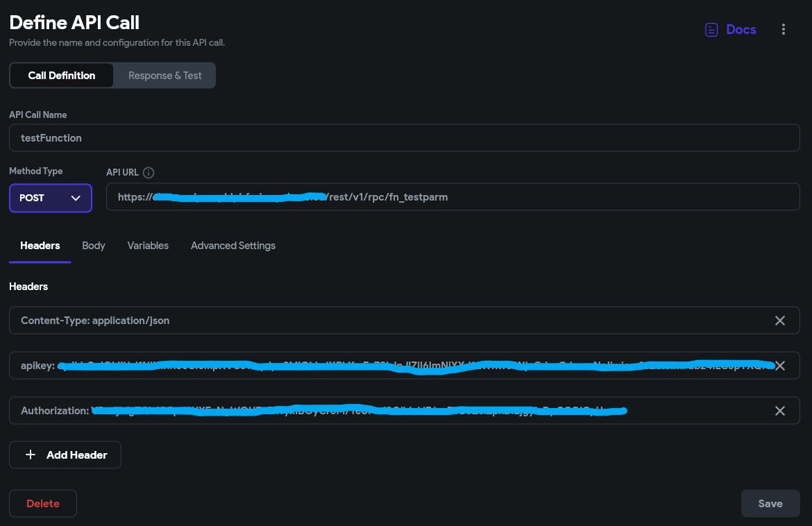Open the three-dot more options menu

coord(784,29)
